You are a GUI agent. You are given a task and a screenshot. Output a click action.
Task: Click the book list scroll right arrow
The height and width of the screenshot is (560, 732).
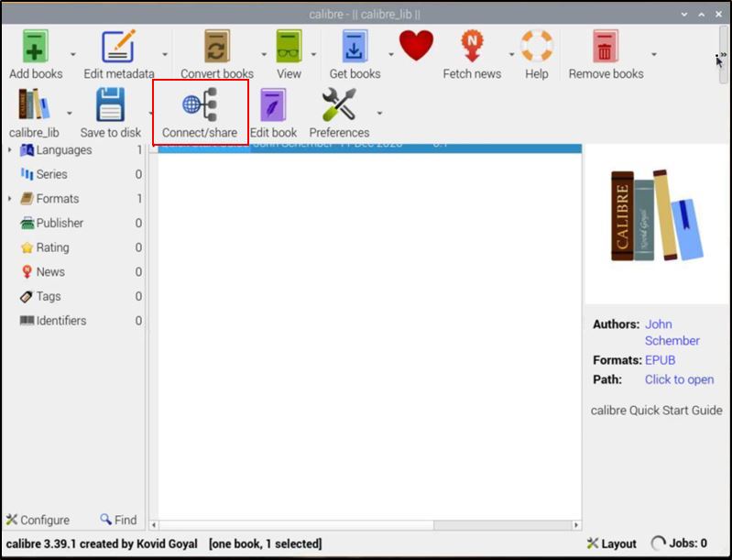point(576,525)
